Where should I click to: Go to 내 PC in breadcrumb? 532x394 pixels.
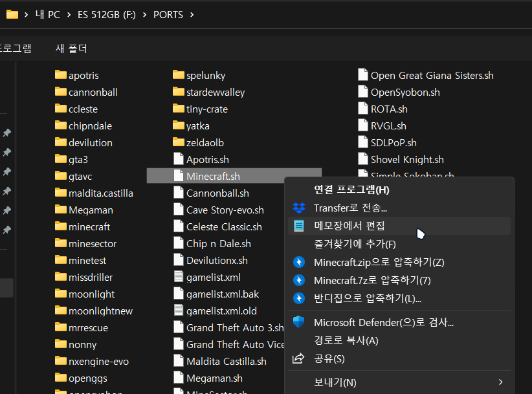(x=47, y=15)
